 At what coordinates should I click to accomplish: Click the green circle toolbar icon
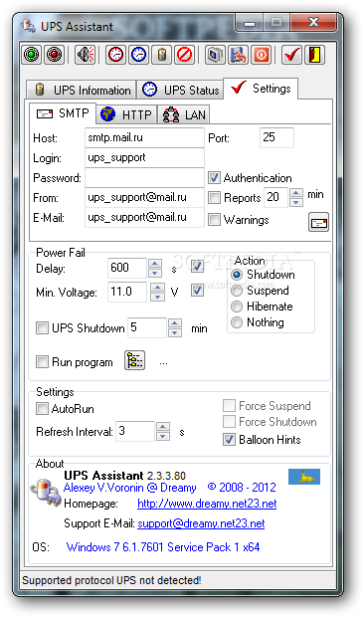pos(32,55)
